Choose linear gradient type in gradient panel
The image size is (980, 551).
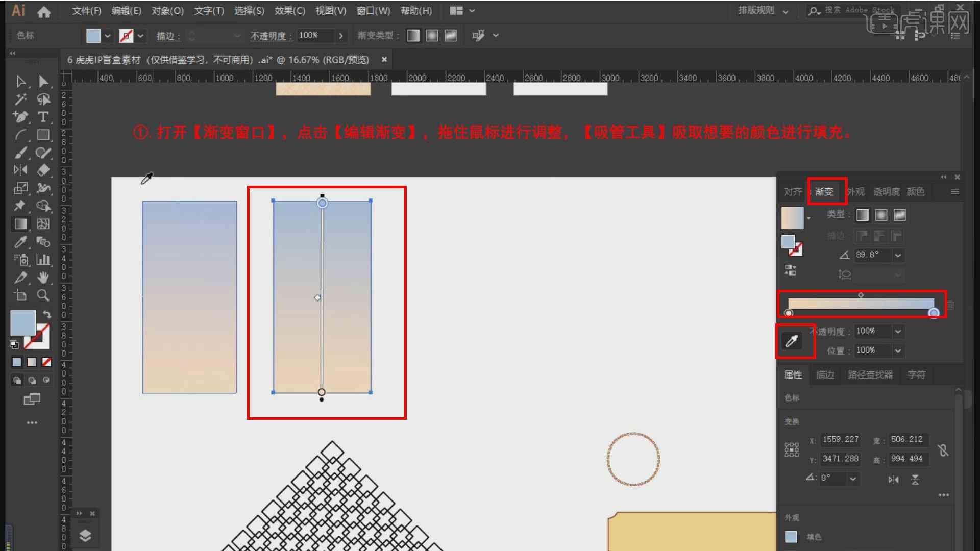[x=863, y=215]
